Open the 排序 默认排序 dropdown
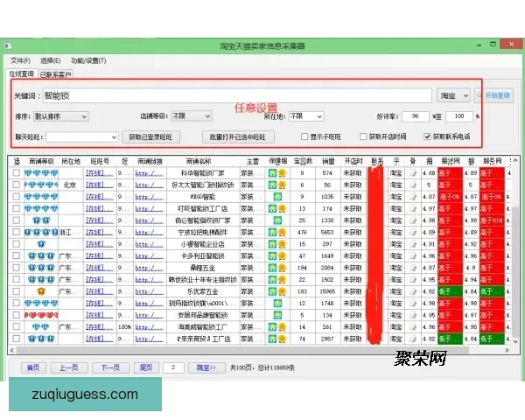Screen dimensions: 525x420 pyautogui.click(x=61, y=116)
